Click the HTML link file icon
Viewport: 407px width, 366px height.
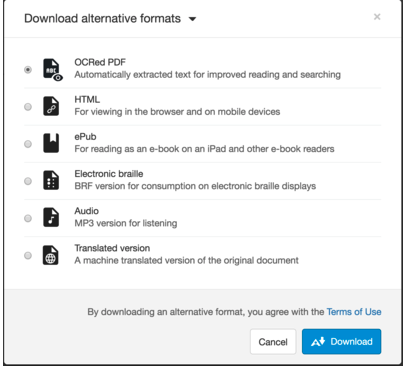pyautogui.click(x=51, y=106)
